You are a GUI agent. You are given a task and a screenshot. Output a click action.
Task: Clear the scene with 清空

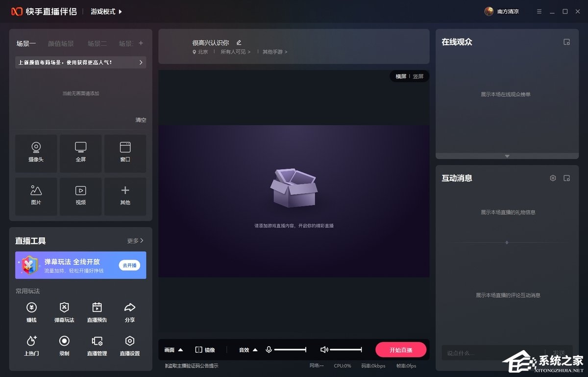141,120
